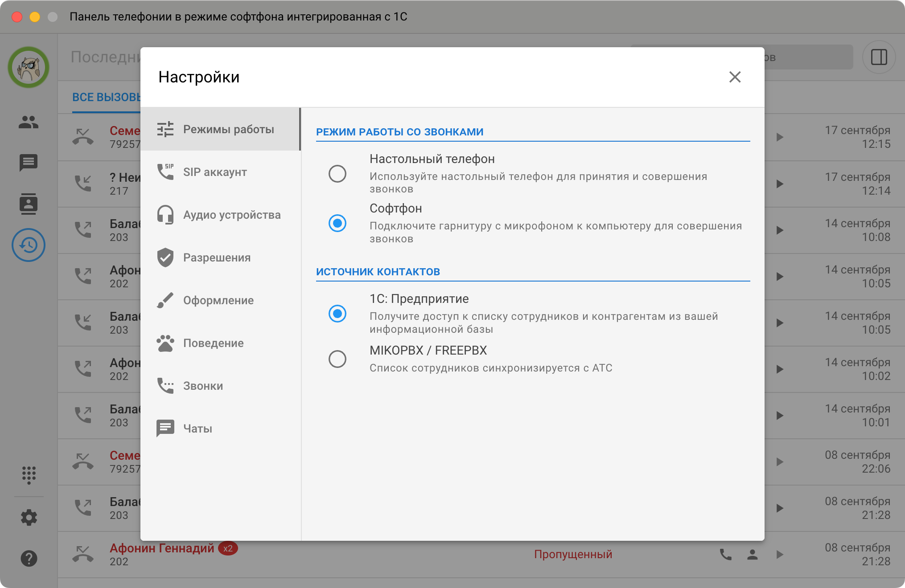The width and height of the screenshot is (905, 588).
Task: Open the address book icon in sidebar
Action: [x=29, y=204]
